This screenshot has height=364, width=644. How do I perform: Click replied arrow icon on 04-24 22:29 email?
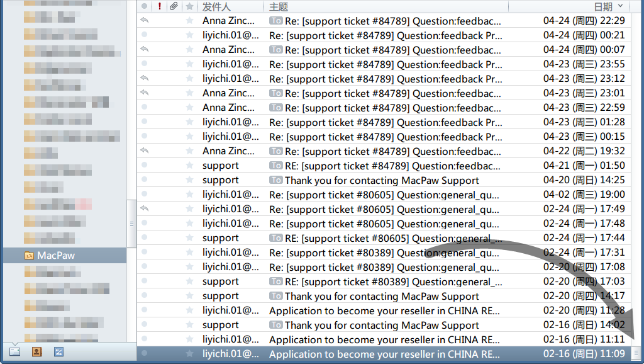click(x=145, y=21)
